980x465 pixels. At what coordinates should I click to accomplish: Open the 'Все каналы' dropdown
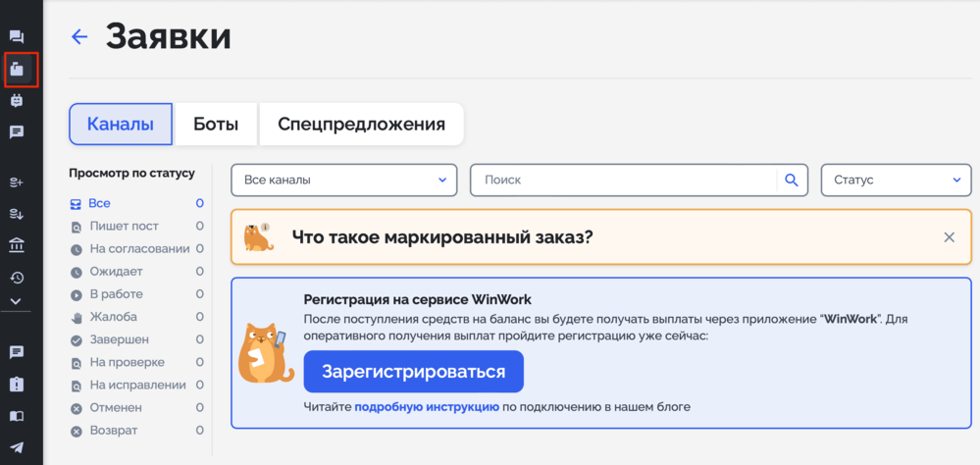[x=343, y=180]
